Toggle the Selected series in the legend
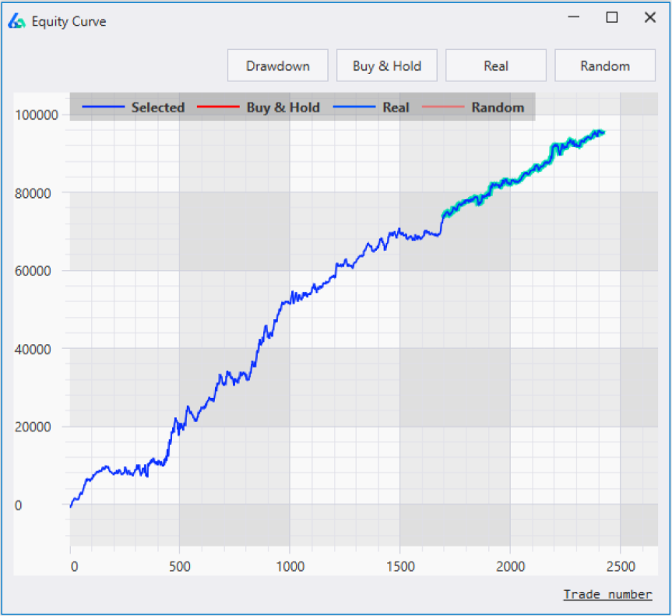This screenshot has height=616, width=672. pos(158,107)
